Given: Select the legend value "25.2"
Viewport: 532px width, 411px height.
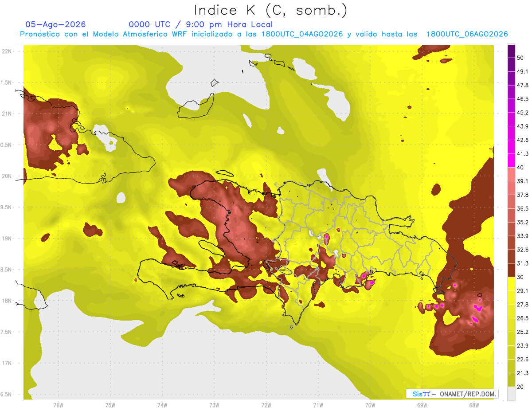Looking at the screenshot, I should pos(523,332).
